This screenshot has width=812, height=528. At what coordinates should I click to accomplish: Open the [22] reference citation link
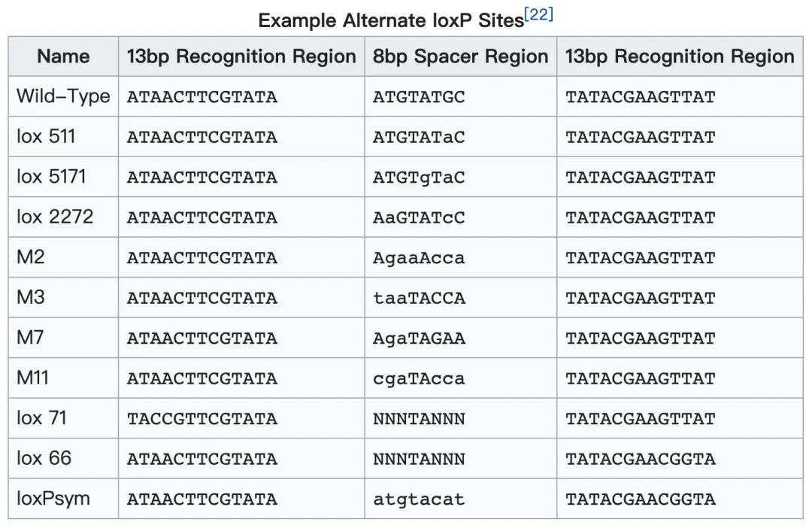point(538,15)
